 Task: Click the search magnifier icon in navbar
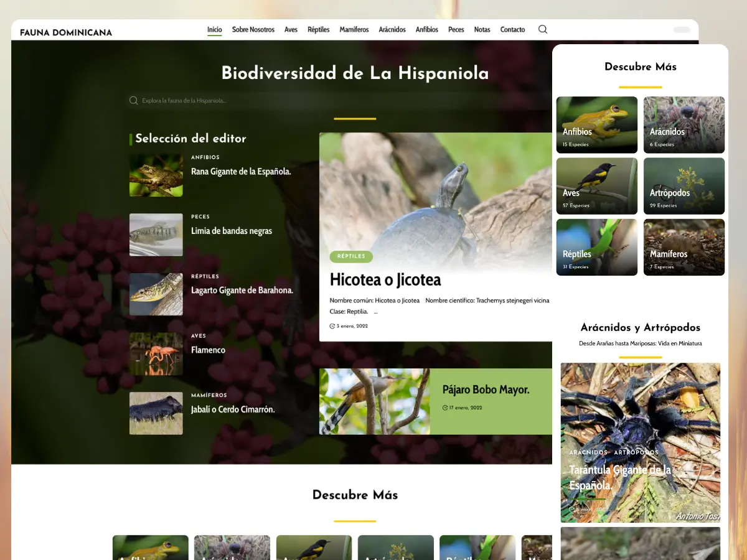pyautogui.click(x=543, y=29)
